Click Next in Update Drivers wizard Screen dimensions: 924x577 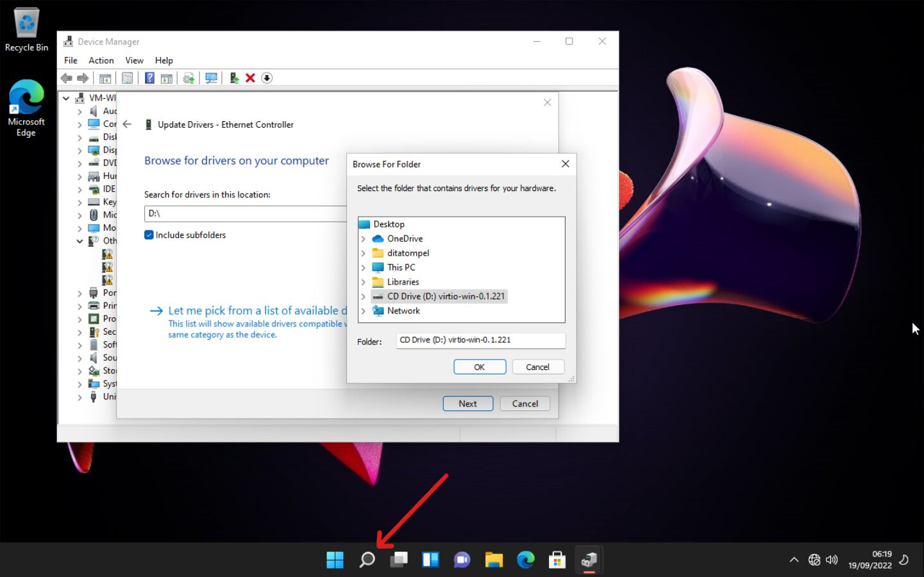tap(468, 403)
